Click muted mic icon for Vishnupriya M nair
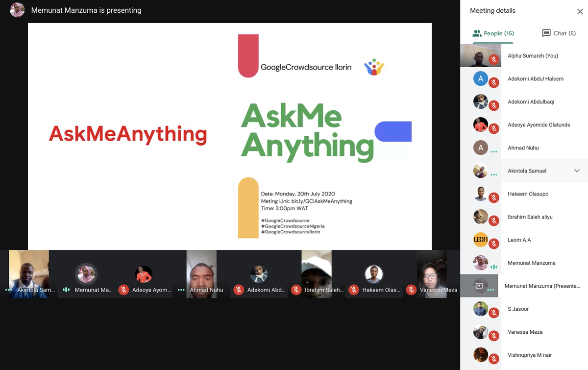 click(x=494, y=359)
